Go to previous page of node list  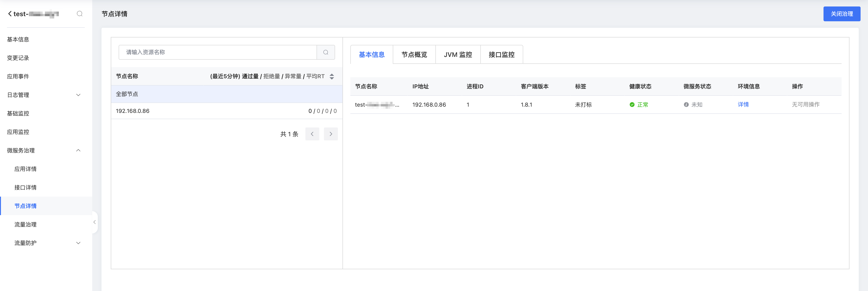click(x=312, y=134)
